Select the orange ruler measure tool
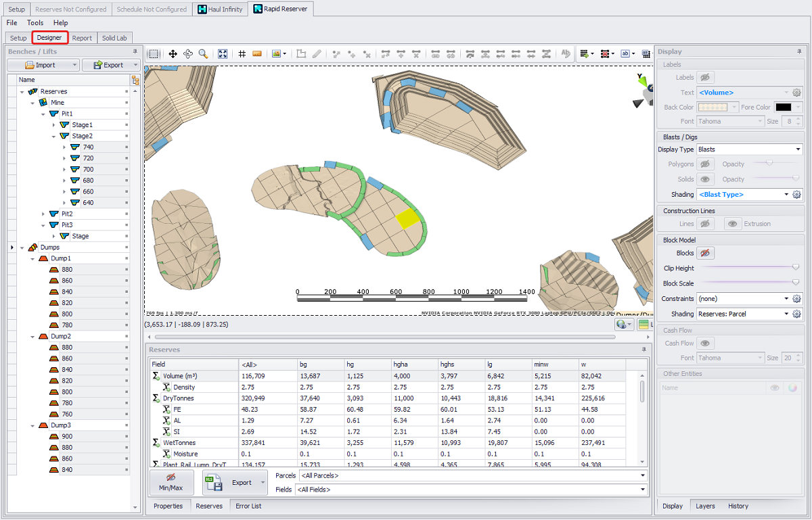Screen dimensions: 812x520 257,54
